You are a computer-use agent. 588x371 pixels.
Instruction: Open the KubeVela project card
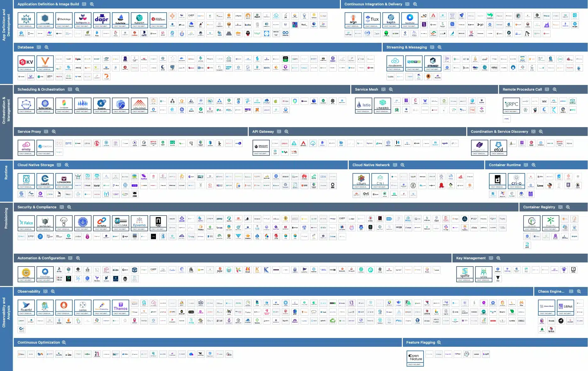pyautogui.click(x=120, y=20)
